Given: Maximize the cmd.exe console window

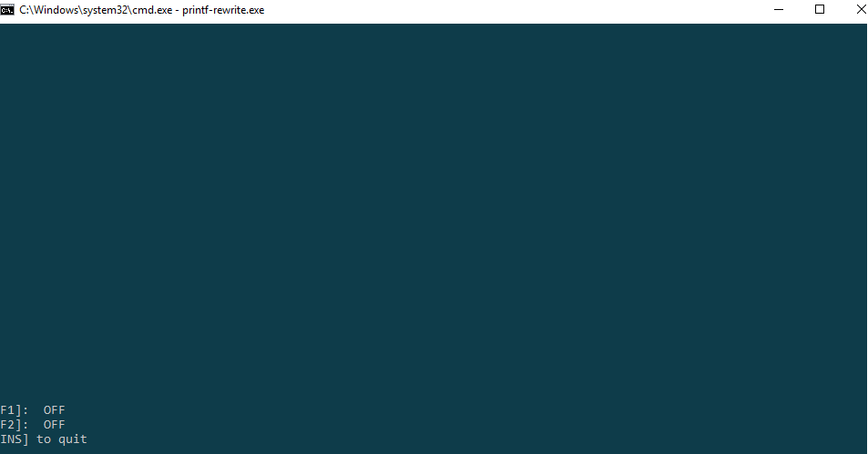Looking at the screenshot, I should tap(820, 9).
